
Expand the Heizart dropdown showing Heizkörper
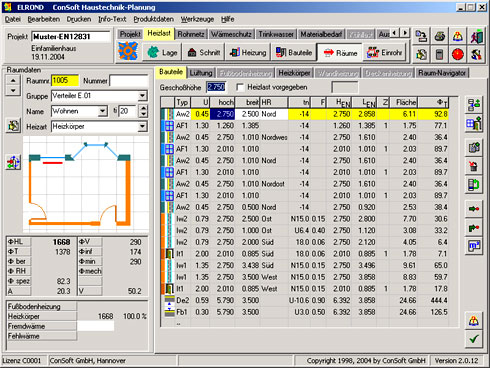(143, 126)
